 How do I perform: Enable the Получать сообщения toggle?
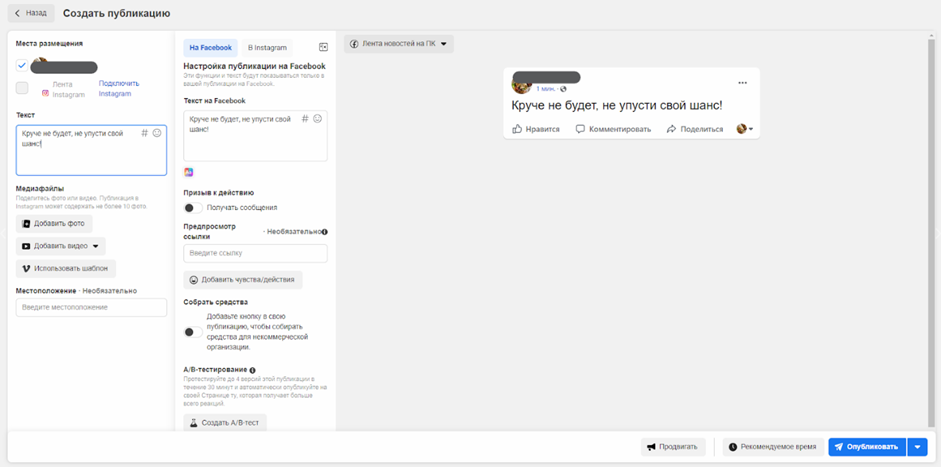193,208
